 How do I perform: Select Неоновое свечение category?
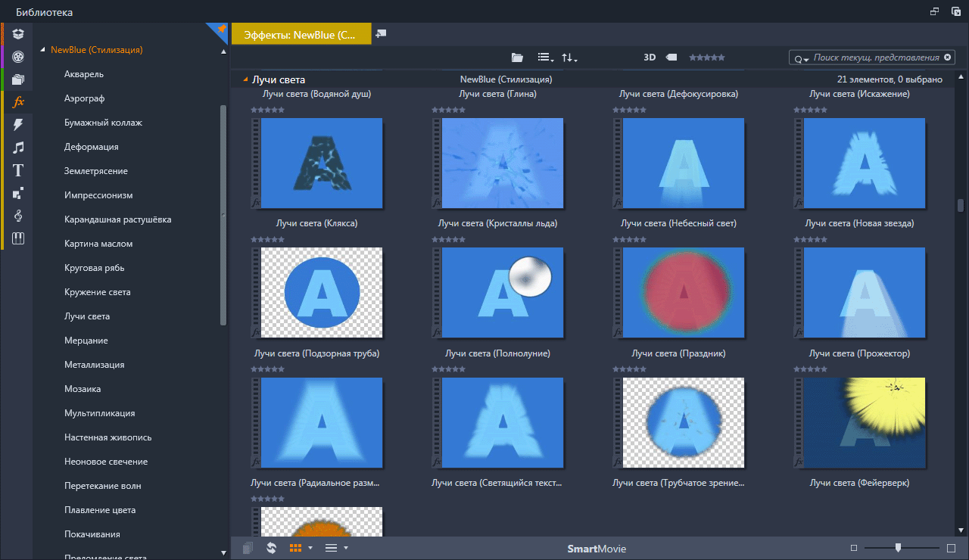(106, 462)
